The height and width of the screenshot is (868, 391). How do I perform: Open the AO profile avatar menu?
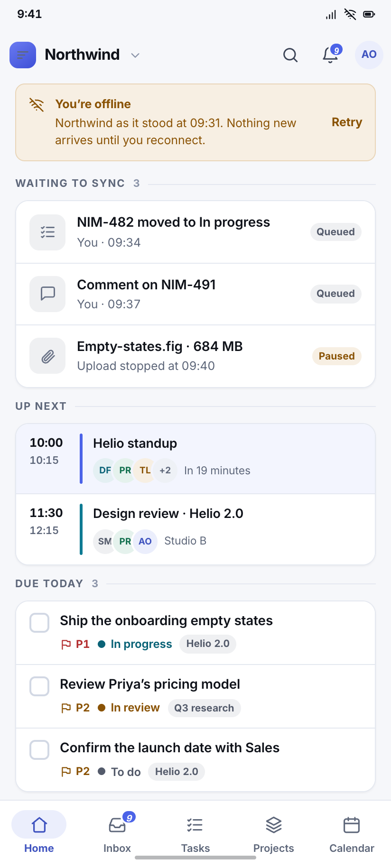pos(369,55)
